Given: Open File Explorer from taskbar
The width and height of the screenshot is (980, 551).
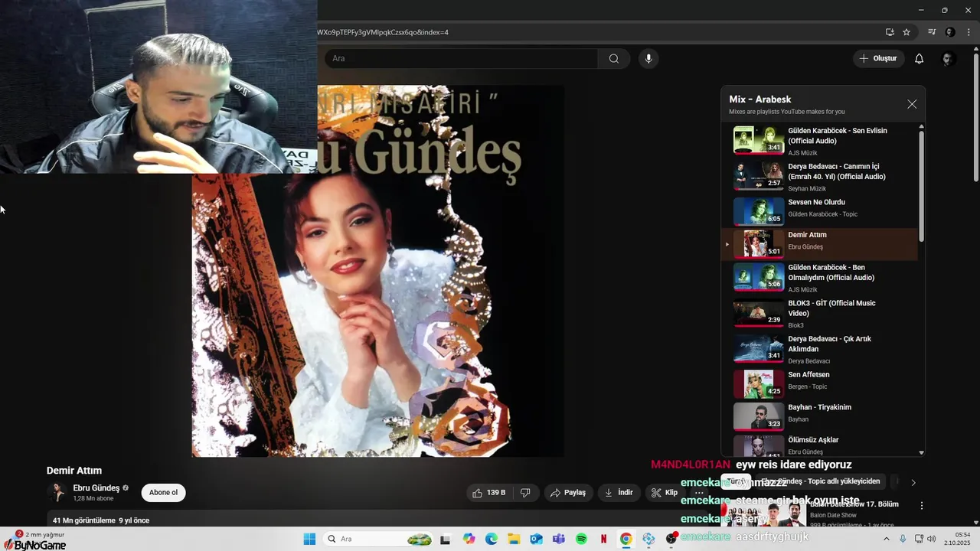Looking at the screenshot, I should click(514, 539).
